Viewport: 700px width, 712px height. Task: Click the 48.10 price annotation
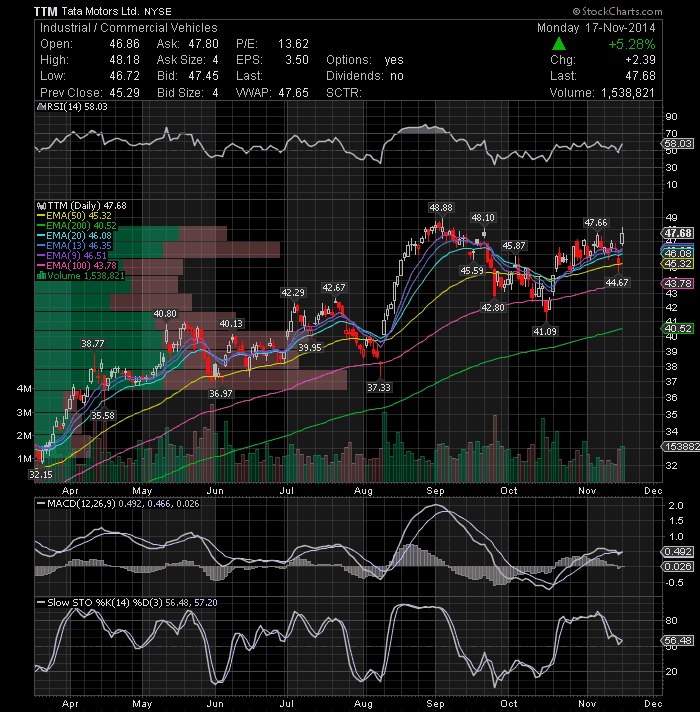pos(483,218)
